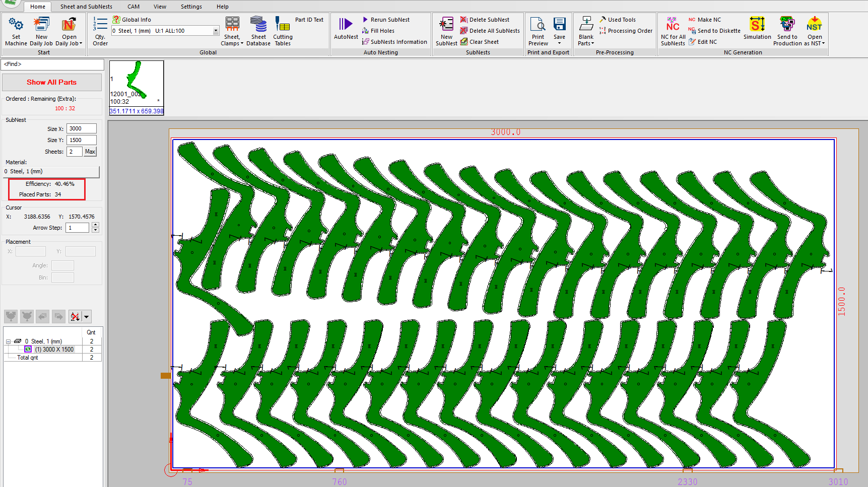868x487 pixels.
Task: Collapse the Steel 1 mm tree node
Action: point(8,341)
